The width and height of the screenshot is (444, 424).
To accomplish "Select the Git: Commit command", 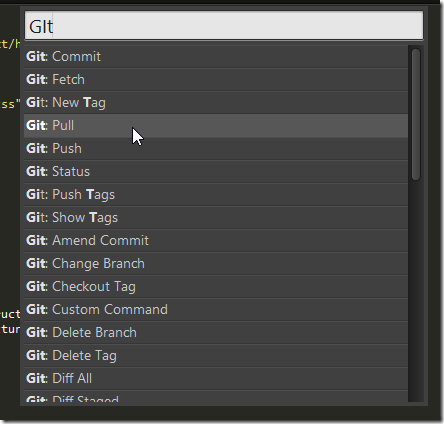I will (216, 57).
